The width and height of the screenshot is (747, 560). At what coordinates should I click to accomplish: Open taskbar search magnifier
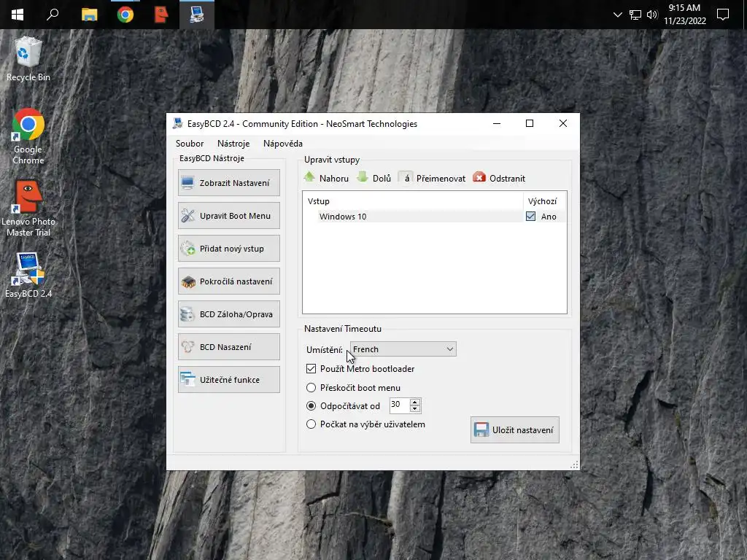pyautogui.click(x=53, y=15)
